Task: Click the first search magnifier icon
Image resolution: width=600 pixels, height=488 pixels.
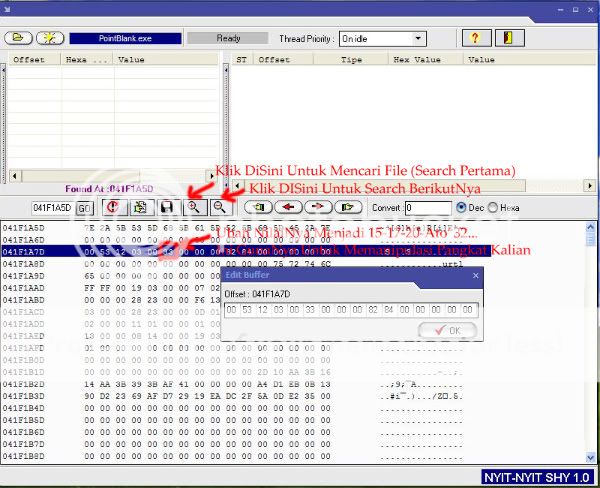Action: click(x=192, y=207)
